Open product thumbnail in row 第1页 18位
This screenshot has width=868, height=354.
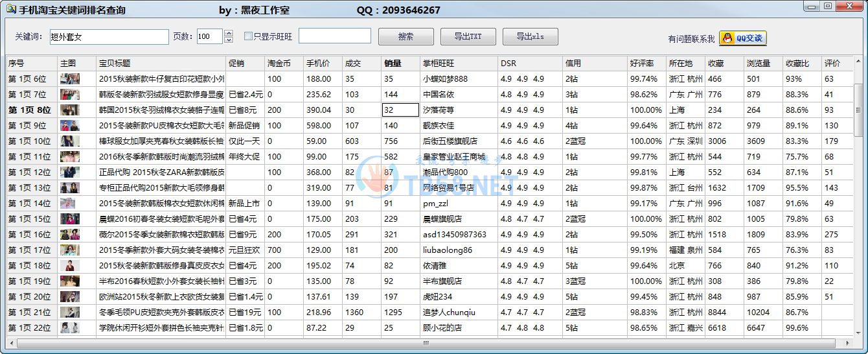[70, 266]
